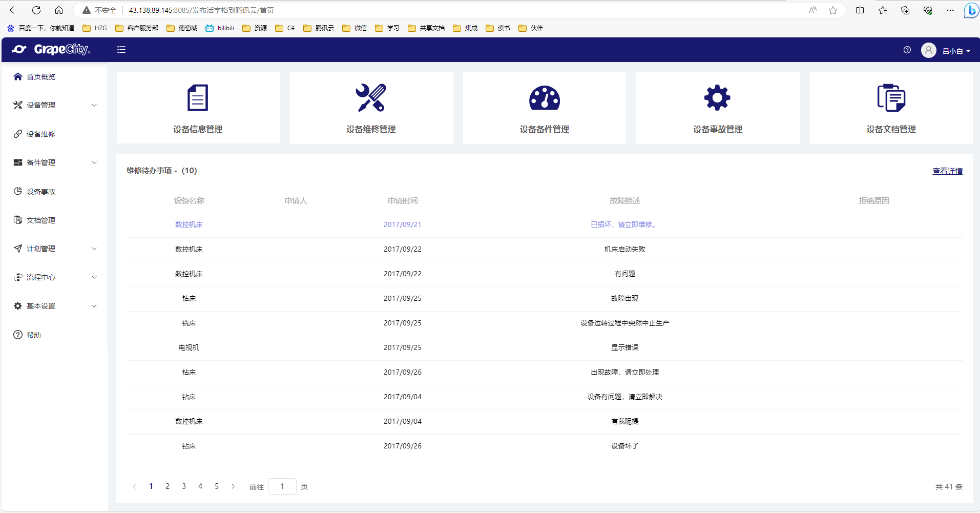Select the row 已损坏，请立即维修。

point(545,225)
